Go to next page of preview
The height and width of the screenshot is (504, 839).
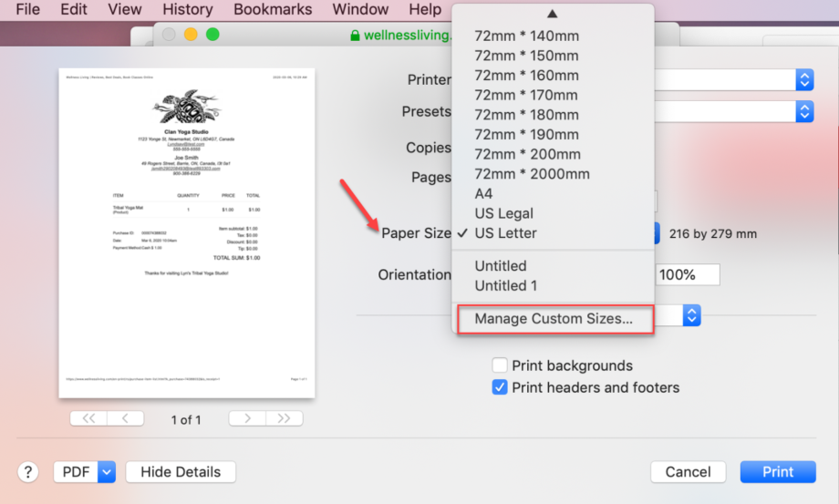tap(247, 418)
